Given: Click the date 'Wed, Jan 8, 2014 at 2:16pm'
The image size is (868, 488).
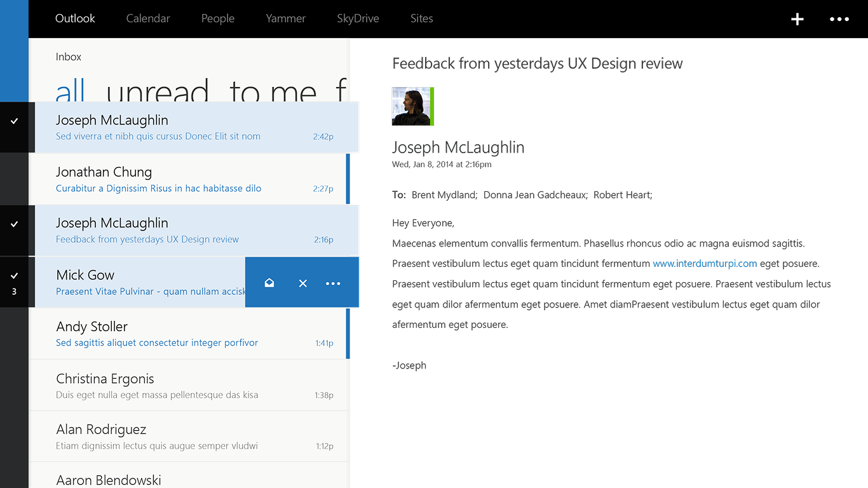Looking at the screenshot, I should (442, 165).
